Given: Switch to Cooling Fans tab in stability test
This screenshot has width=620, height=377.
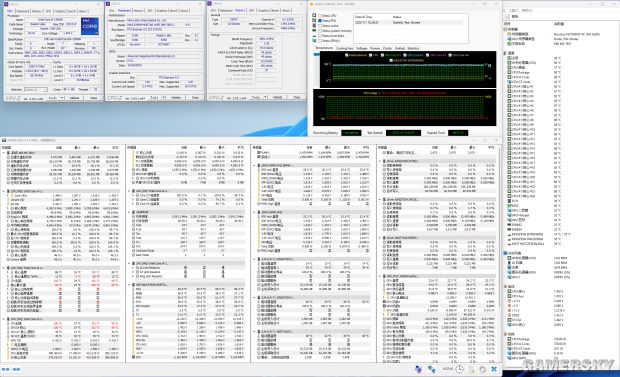Looking at the screenshot, I should (344, 48).
